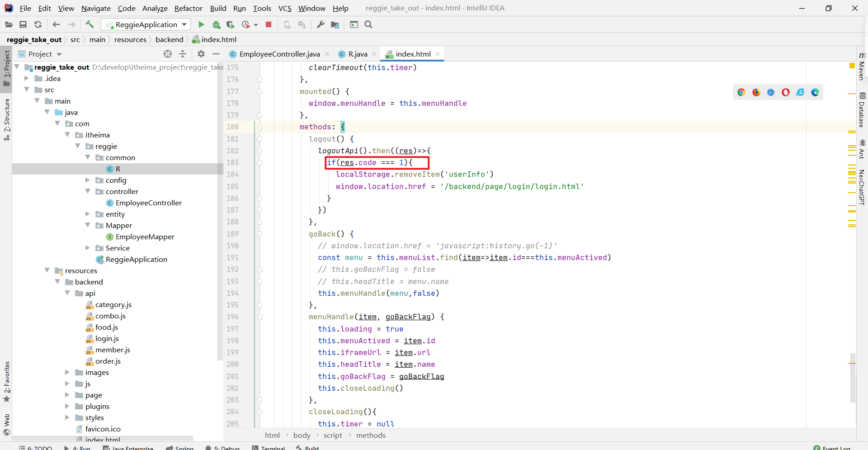Click the locate target icon in Project panel
868x450 pixels.
(168, 54)
